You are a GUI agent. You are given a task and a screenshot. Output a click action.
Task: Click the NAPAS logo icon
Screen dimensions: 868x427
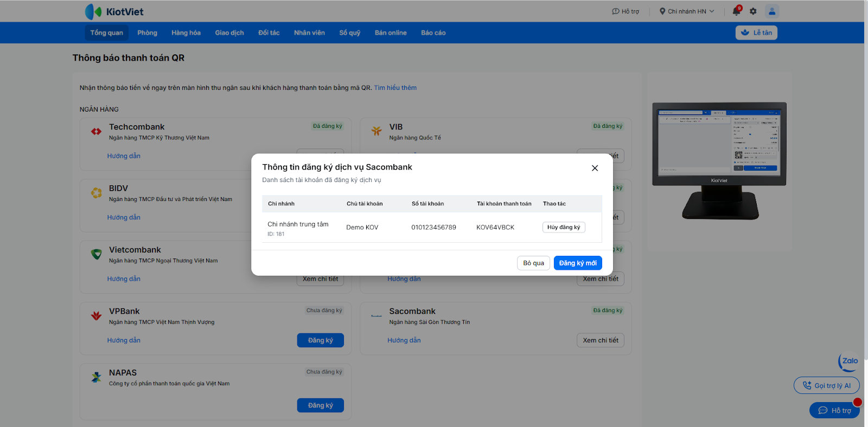pos(96,377)
